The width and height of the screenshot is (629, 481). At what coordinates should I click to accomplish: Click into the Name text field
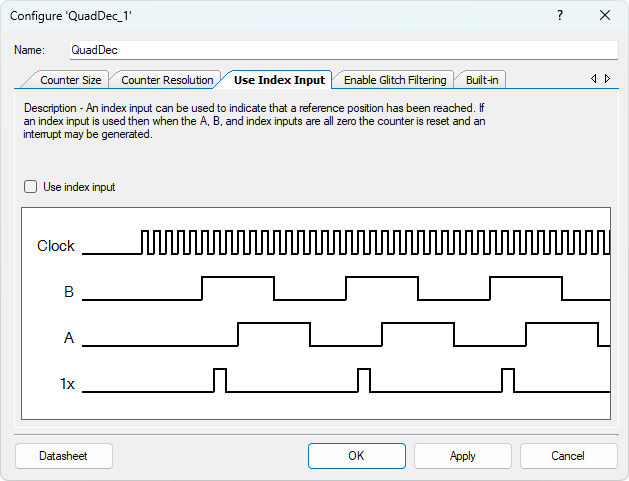[342, 50]
